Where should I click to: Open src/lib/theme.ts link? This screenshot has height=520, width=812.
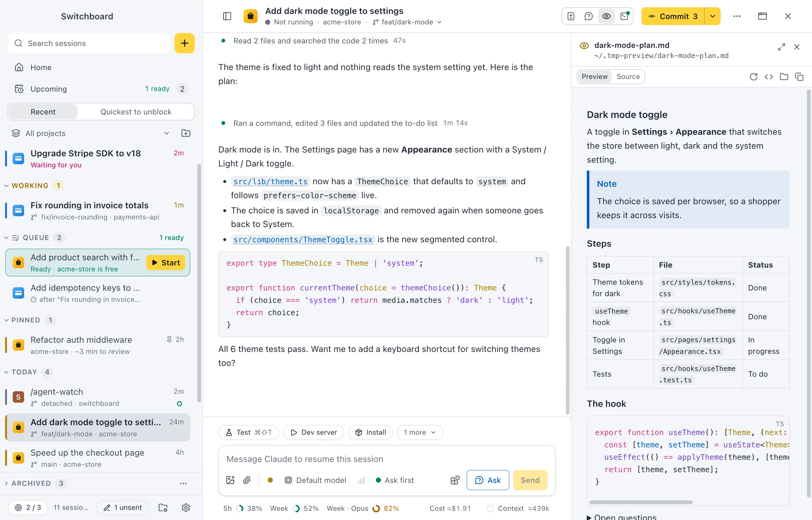pos(270,182)
